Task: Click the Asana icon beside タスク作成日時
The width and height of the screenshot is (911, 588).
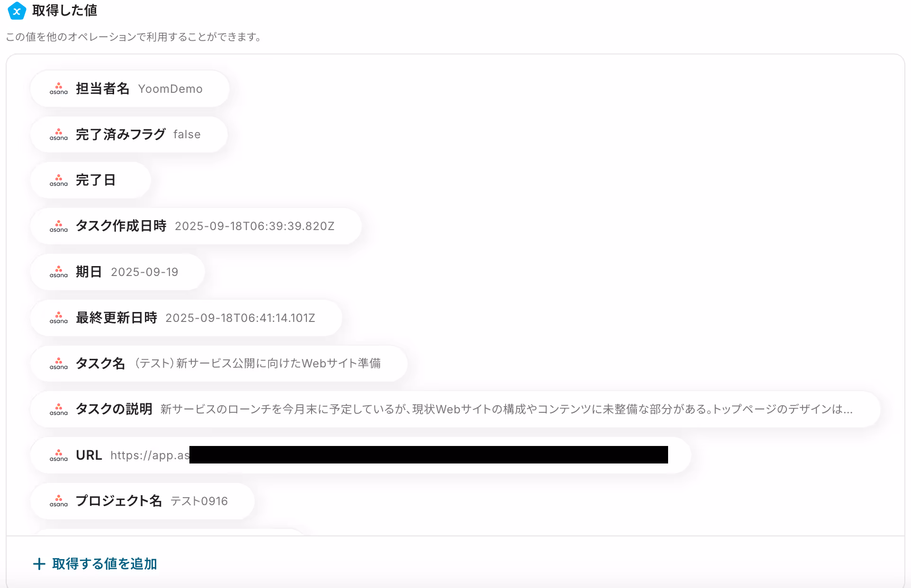Action: pyautogui.click(x=59, y=226)
